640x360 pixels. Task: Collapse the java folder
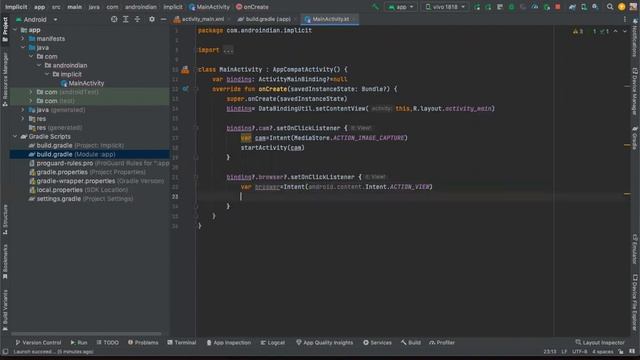(23, 48)
